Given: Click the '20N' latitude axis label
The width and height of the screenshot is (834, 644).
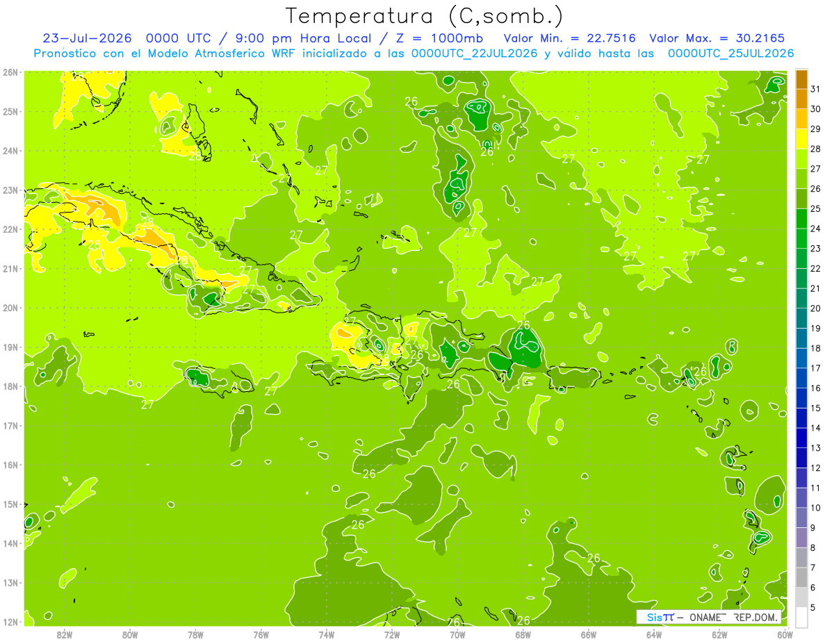Looking at the screenshot, I should (x=10, y=308).
